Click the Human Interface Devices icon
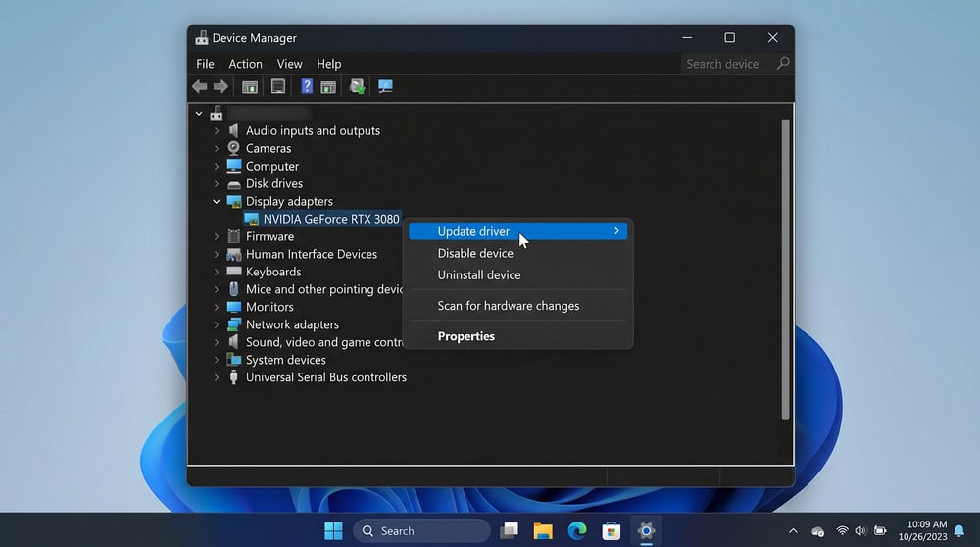This screenshot has width=980, height=547. (234, 254)
